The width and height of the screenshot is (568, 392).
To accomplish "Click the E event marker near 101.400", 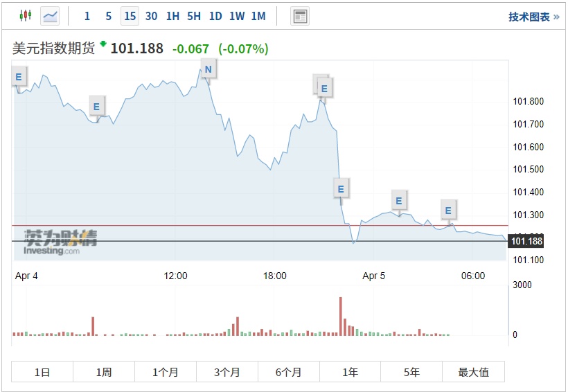I will 340,188.
